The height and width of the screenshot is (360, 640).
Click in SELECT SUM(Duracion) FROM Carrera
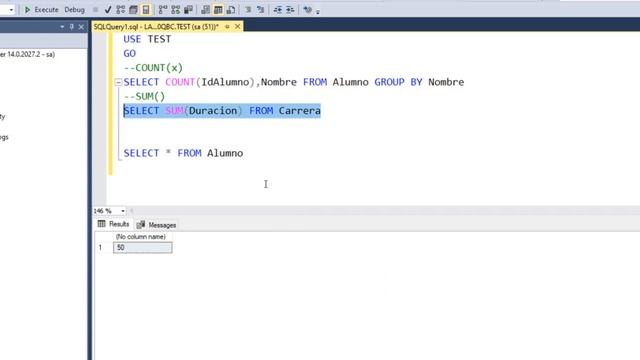(222, 111)
